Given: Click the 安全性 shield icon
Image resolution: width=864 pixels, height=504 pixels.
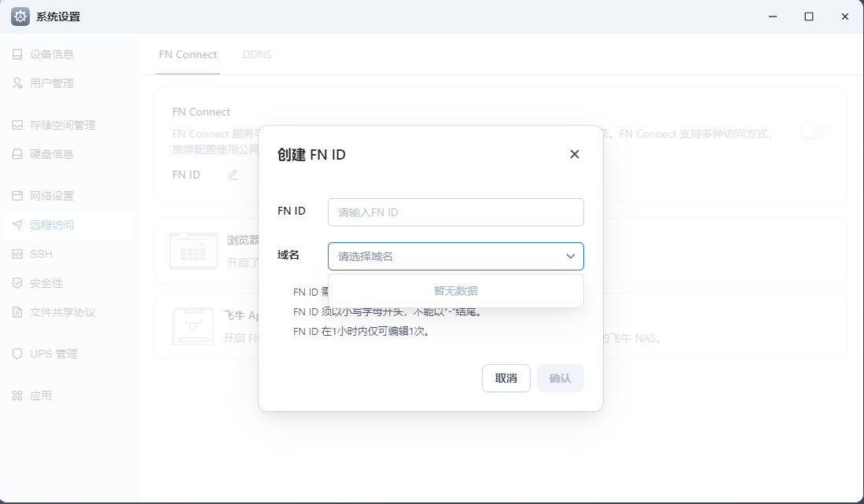Looking at the screenshot, I should pos(17,283).
